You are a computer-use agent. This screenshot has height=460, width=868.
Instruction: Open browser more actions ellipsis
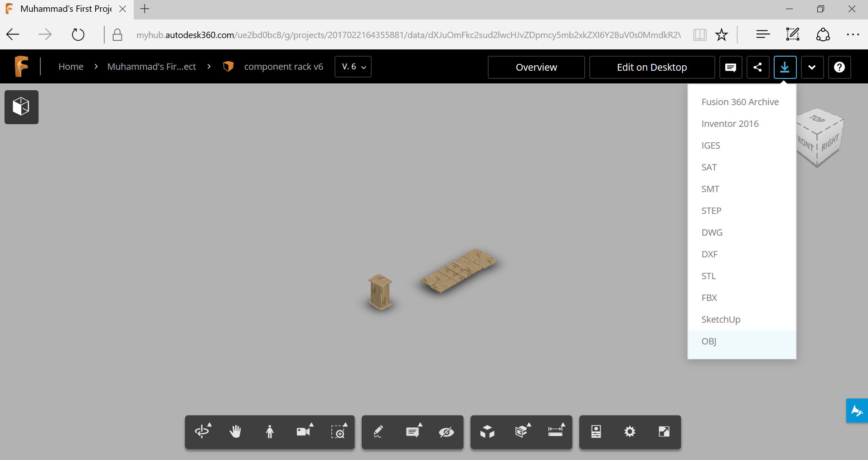853,34
